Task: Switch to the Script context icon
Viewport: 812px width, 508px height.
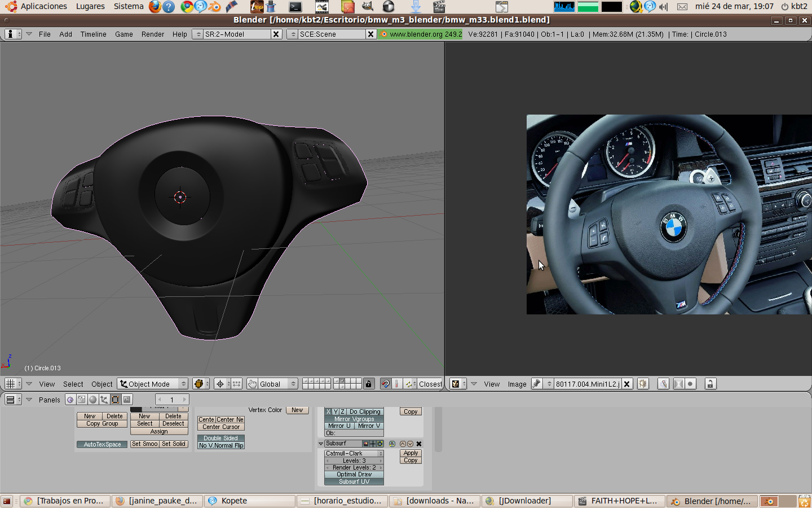Action: pos(82,400)
